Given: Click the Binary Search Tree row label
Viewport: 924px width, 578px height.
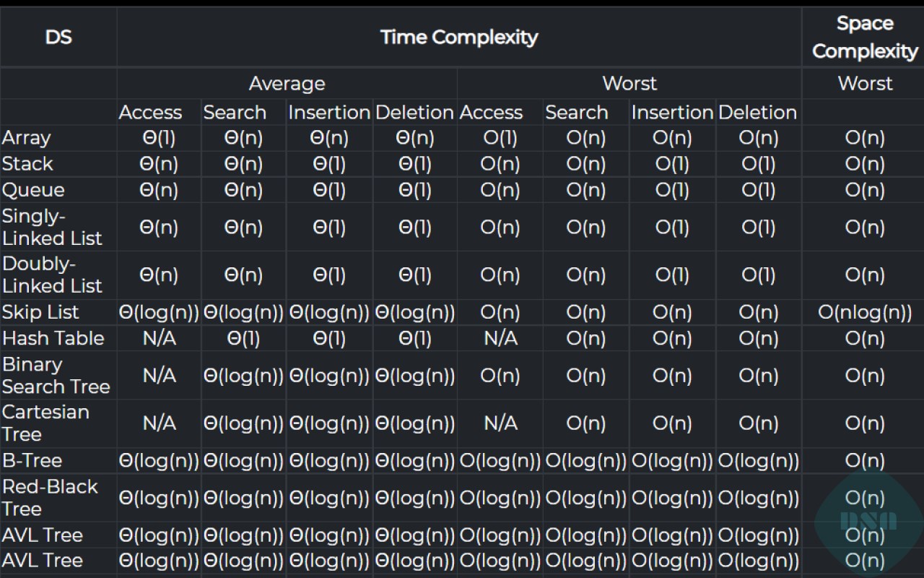Looking at the screenshot, I should click(56, 375).
